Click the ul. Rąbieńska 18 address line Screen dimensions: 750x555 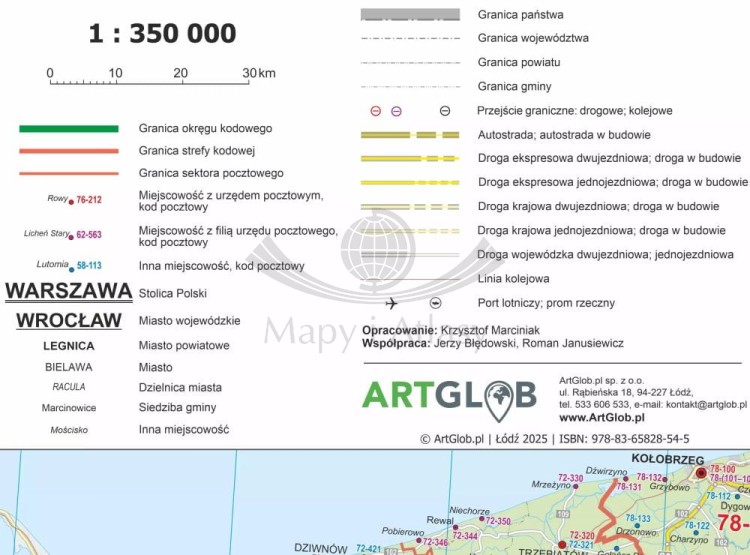pyautogui.click(x=626, y=393)
